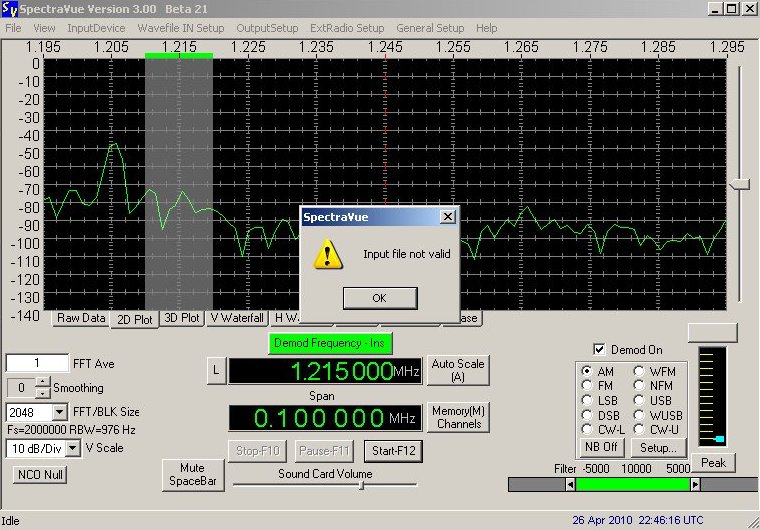Select LSB demodulation mode
Viewport: 760px width, 530px height.
tap(587, 401)
